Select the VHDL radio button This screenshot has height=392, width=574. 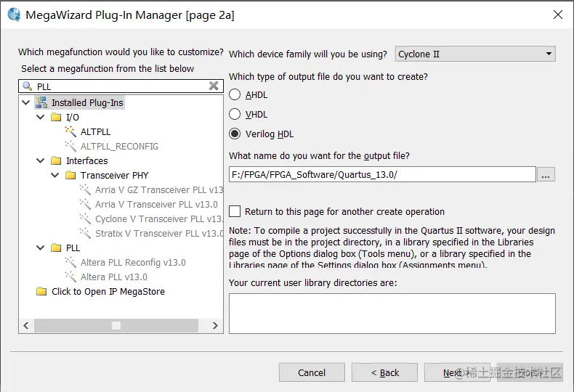tap(235, 114)
